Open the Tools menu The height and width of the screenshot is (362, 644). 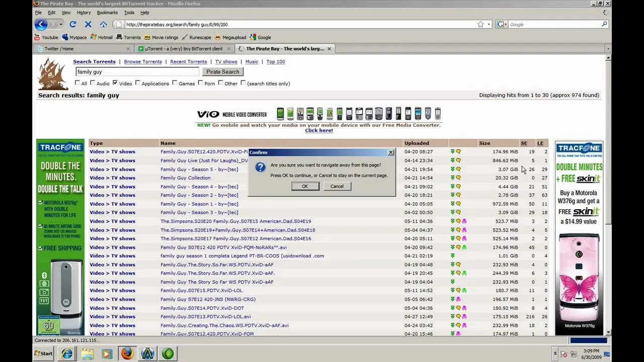(129, 13)
